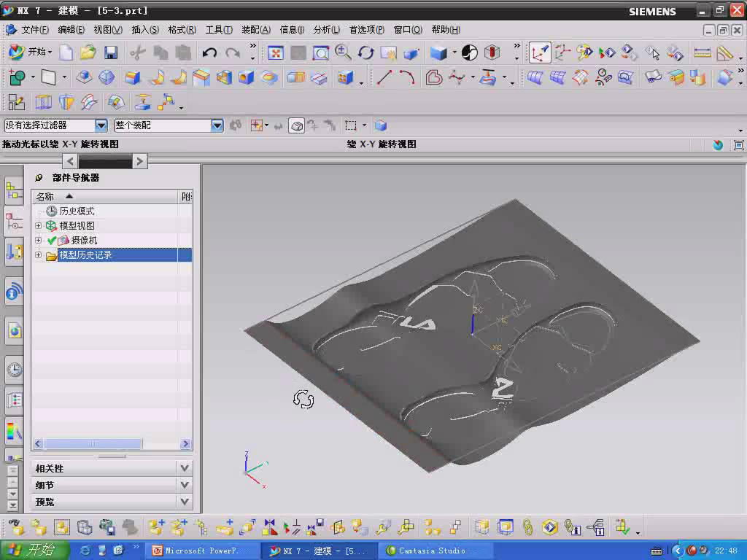
Task: Open a file with the folder icon
Action: (88, 52)
